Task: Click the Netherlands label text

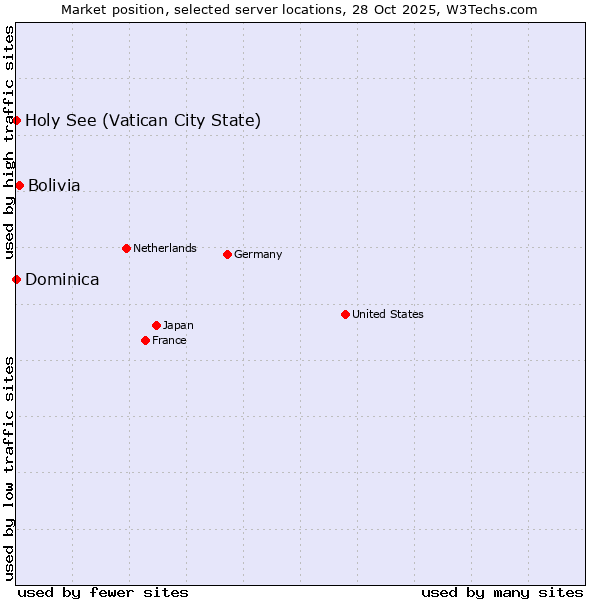Action: pyautogui.click(x=165, y=248)
